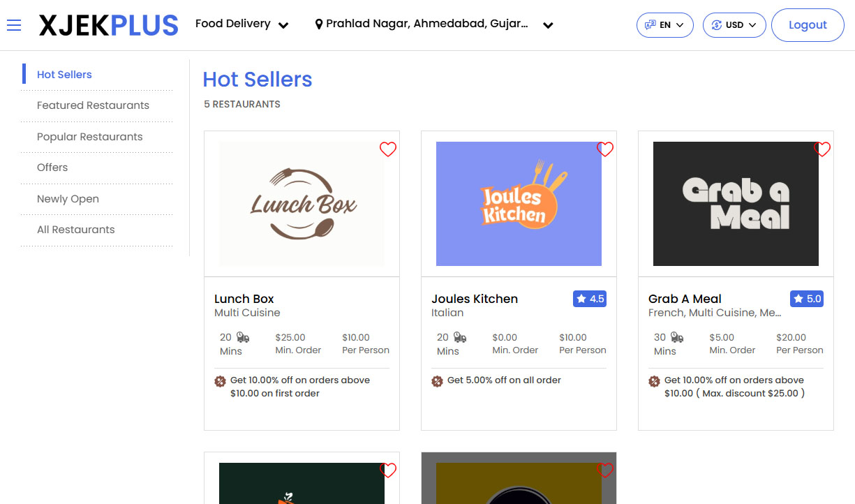Viewport: 855px width, 504px height.
Task: Click the location pin icon
Action: coord(319,23)
